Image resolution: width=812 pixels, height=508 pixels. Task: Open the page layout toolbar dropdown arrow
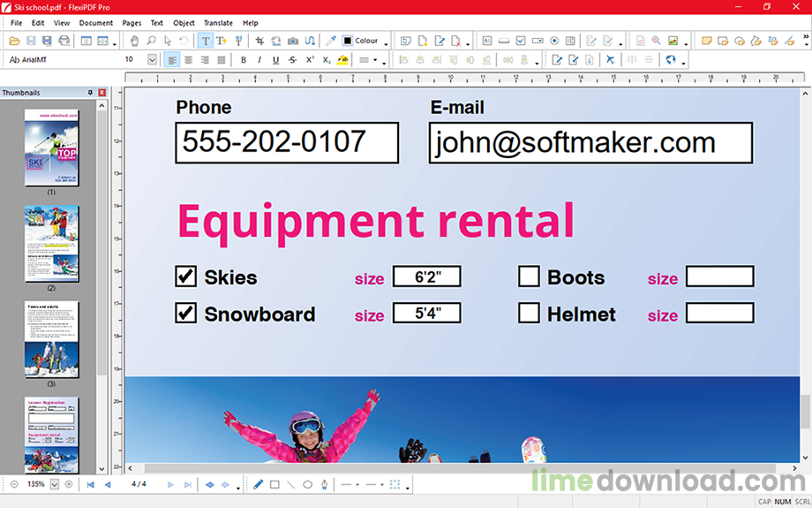115,44
